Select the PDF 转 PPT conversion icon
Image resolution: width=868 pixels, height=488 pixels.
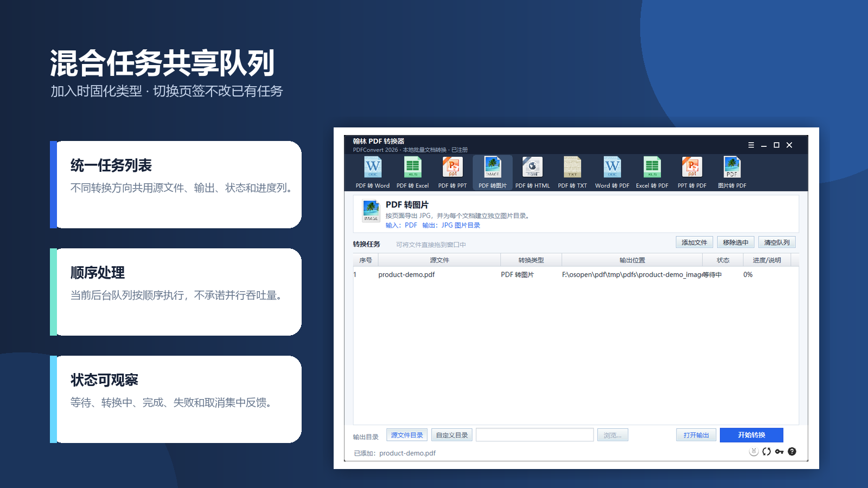(x=452, y=172)
